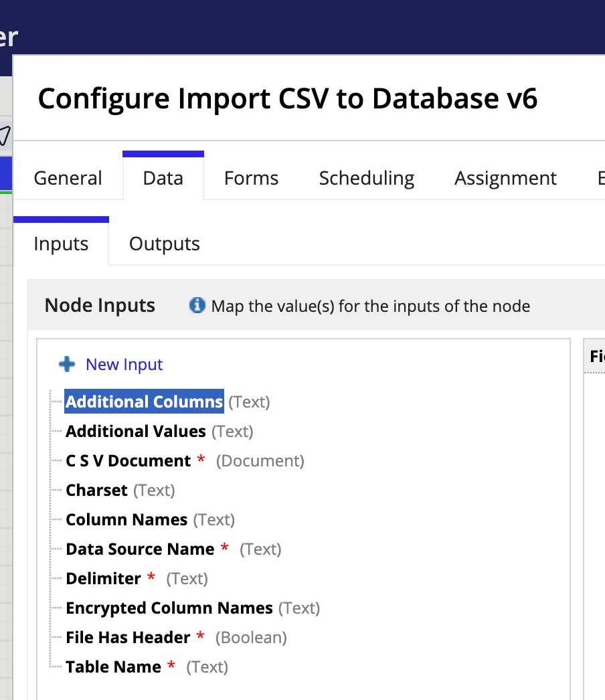This screenshot has width=605, height=700.
Task: Choose the Table Name input
Action: click(x=113, y=667)
